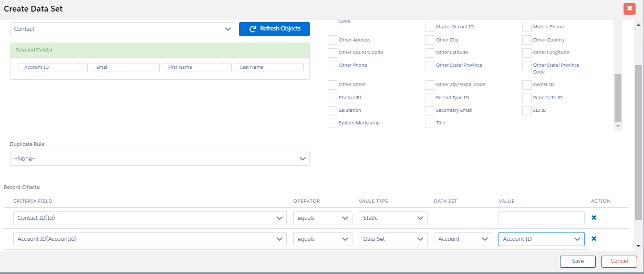Close the Create Data Set dialog
Screen dimensions: 644x274
(x=629, y=8)
